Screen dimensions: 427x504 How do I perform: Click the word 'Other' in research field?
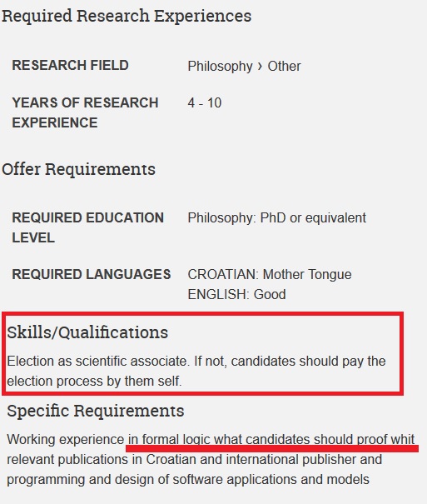[x=284, y=66]
